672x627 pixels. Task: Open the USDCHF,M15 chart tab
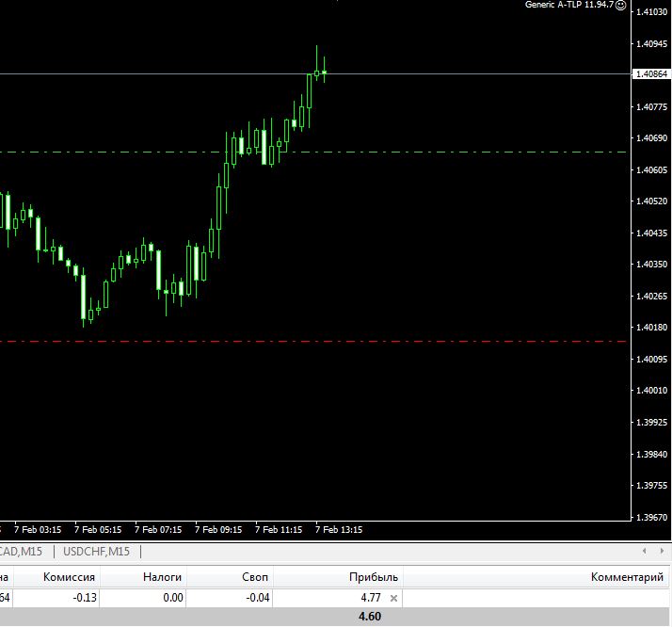point(96,551)
